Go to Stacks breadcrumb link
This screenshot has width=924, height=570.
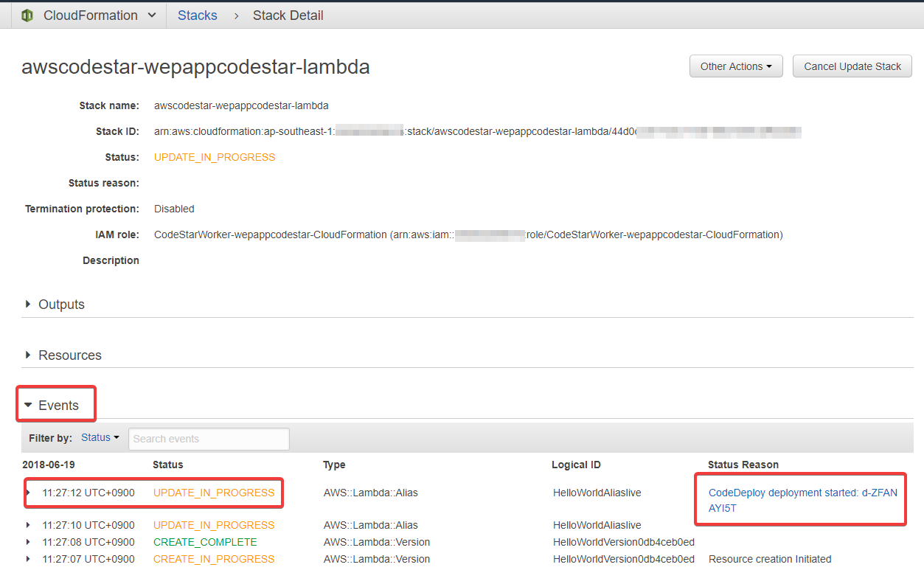[198, 15]
